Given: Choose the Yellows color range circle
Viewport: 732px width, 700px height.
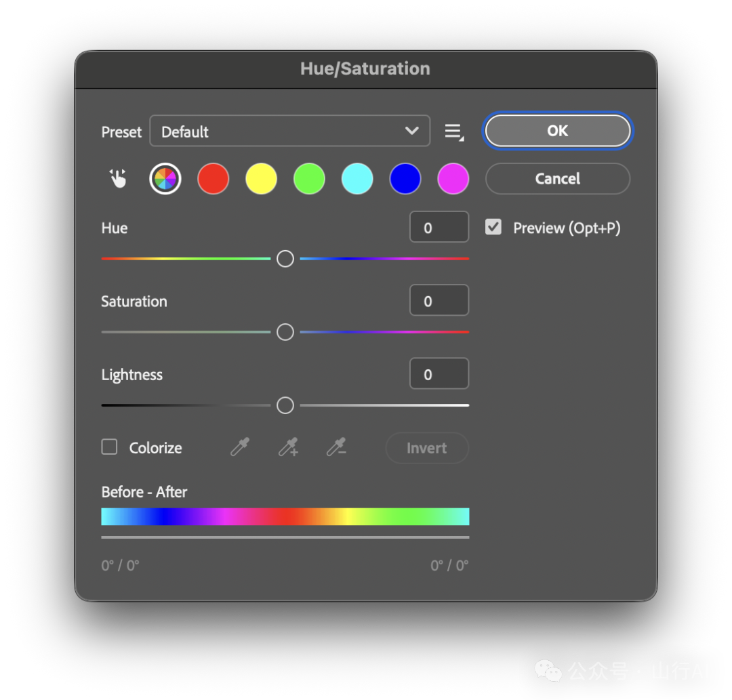Looking at the screenshot, I should (x=262, y=179).
